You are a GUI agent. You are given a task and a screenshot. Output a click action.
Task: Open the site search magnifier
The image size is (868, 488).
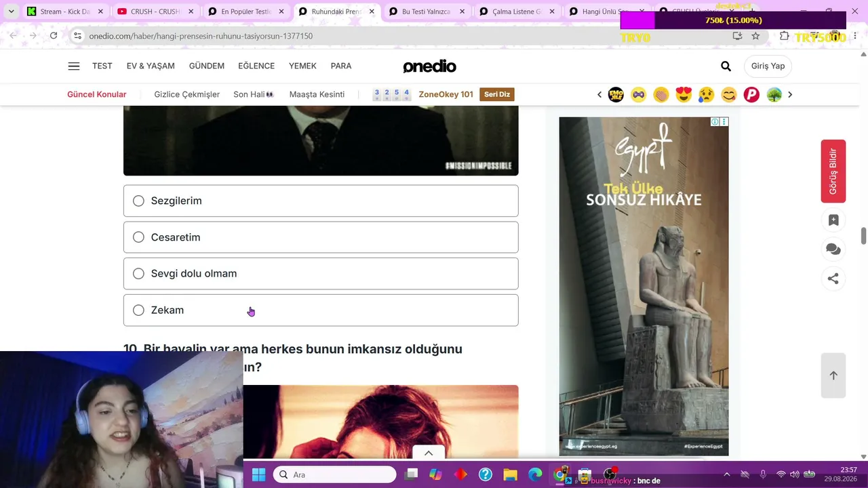pos(726,66)
